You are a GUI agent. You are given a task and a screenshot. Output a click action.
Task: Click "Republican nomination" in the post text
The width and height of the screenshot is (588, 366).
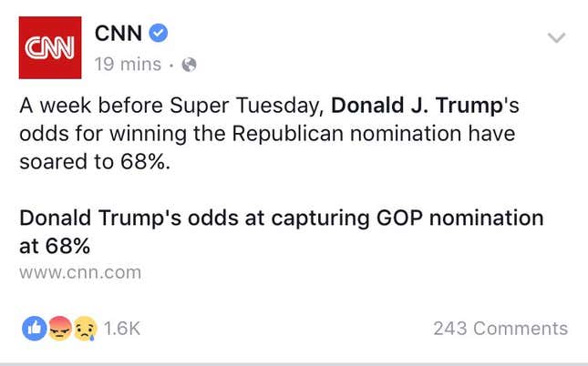click(346, 134)
